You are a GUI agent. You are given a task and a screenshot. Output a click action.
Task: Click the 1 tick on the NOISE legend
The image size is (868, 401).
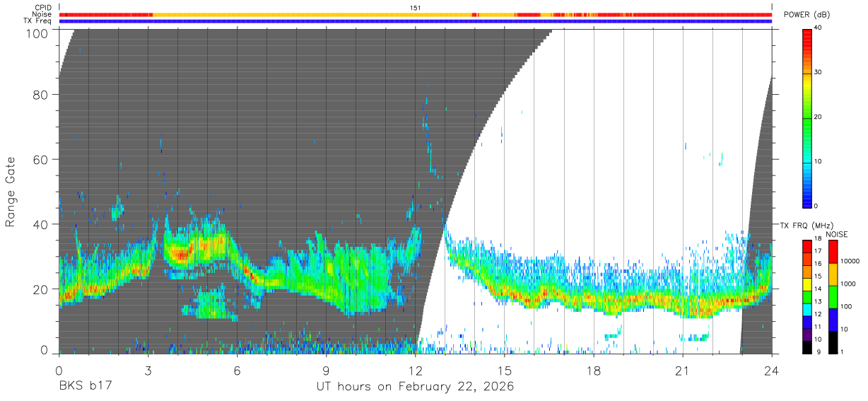(842, 351)
